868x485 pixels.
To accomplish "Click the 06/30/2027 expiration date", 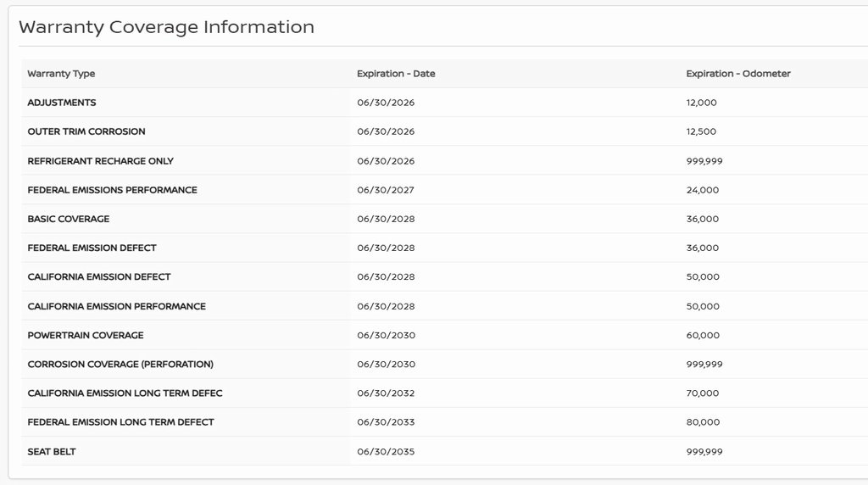I will pos(386,190).
